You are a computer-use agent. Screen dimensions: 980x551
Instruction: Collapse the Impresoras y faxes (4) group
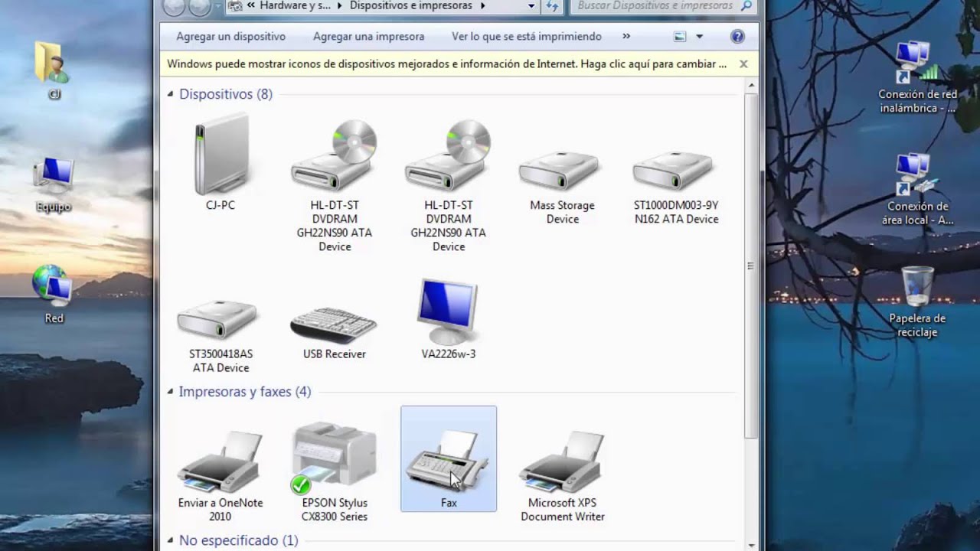point(170,392)
